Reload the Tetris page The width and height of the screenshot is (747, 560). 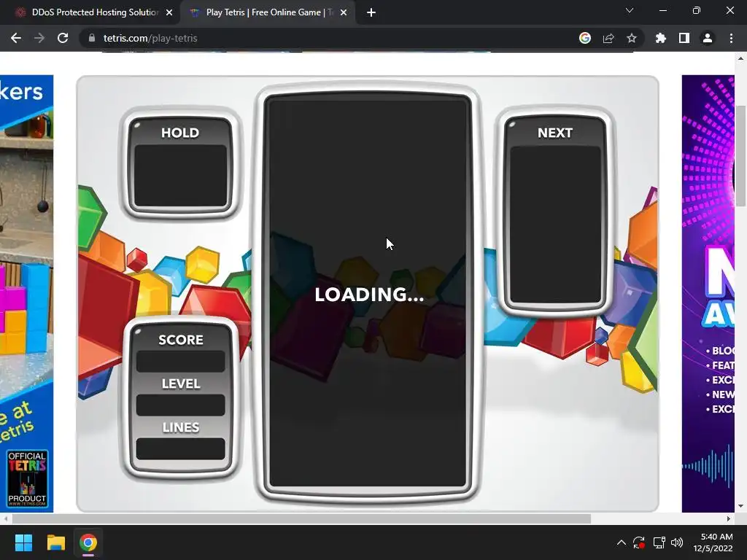click(63, 38)
